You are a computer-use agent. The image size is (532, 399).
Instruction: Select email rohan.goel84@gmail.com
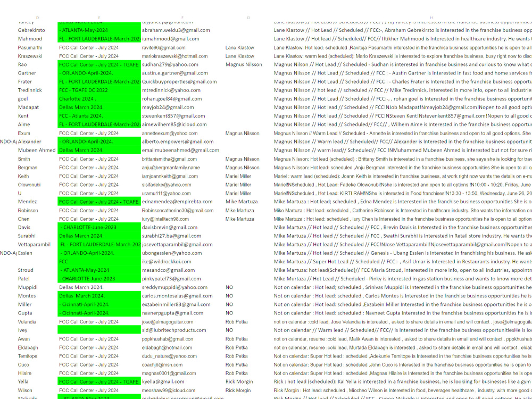[172, 99]
